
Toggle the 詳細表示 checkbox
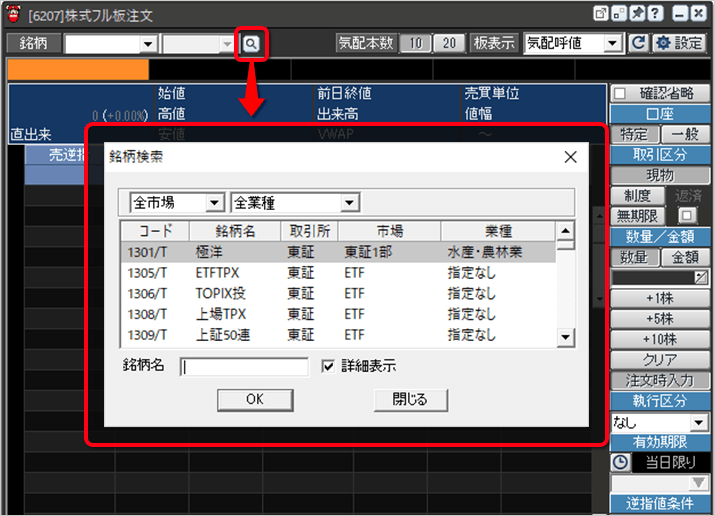pos(328,366)
